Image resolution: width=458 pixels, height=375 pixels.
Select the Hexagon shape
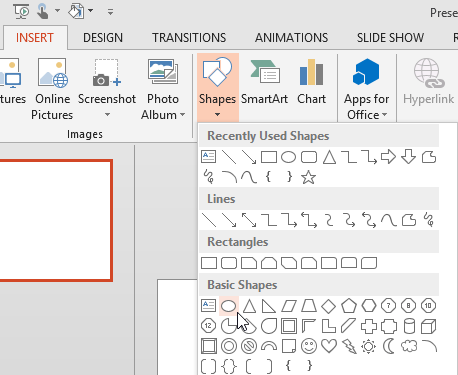pos(369,306)
